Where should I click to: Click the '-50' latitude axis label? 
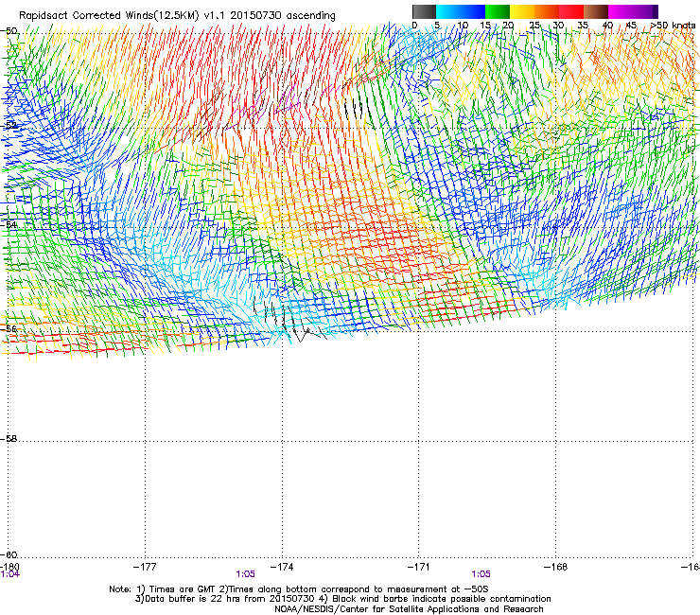pos(9,31)
